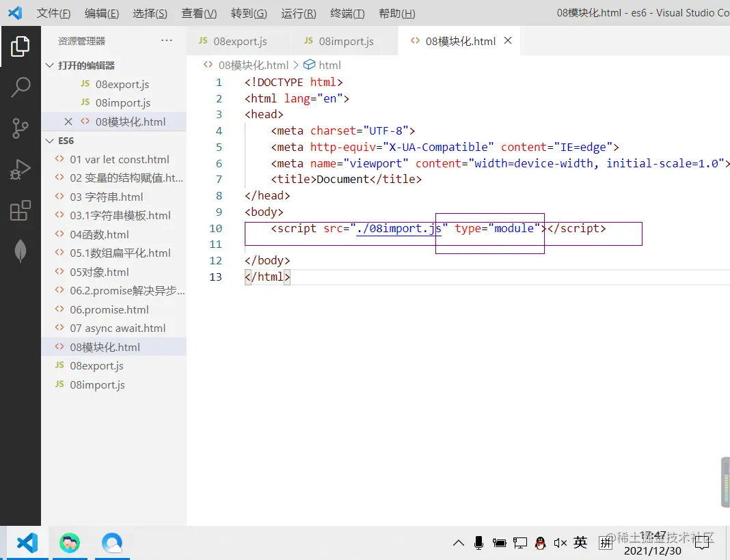Open 07 async await.html file
Image resolution: width=730 pixels, height=560 pixels.
(114, 328)
